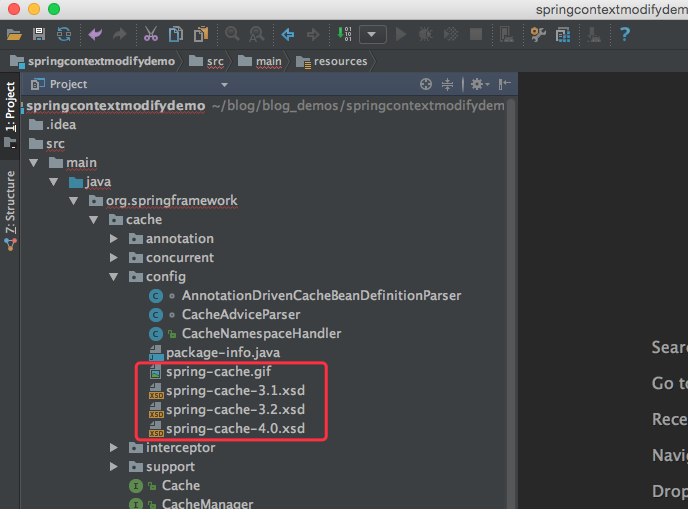Expand the interceptor package
This screenshot has height=509, width=688.
pyautogui.click(x=114, y=448)
